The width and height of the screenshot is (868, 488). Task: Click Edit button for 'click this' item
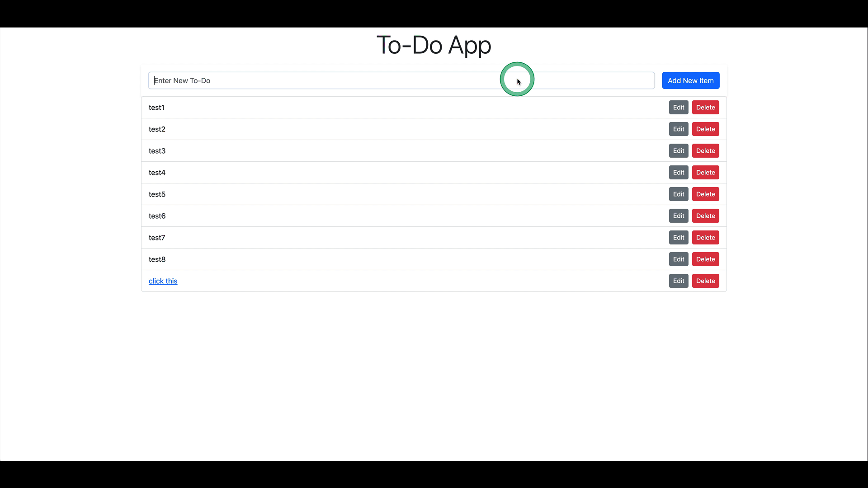tap(679, 281)
